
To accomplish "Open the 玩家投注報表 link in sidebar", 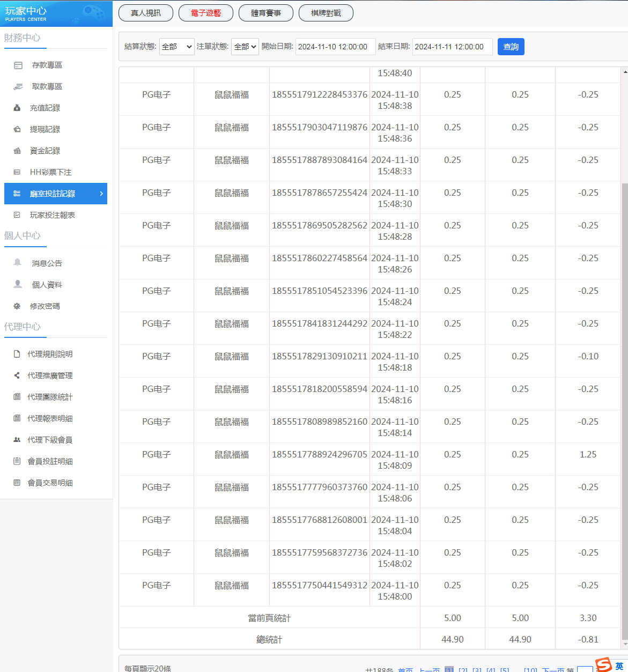I will (52, 215).
